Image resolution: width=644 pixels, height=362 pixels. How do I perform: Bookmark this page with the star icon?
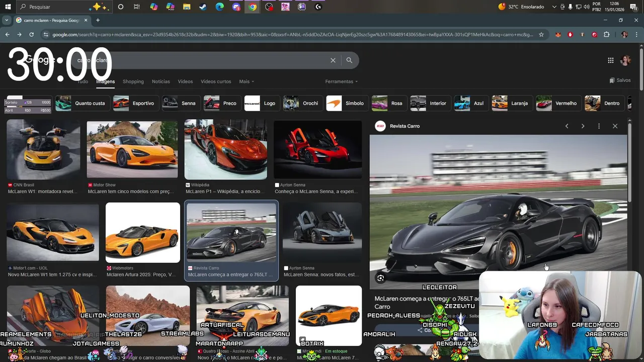[x=541, y=35]
